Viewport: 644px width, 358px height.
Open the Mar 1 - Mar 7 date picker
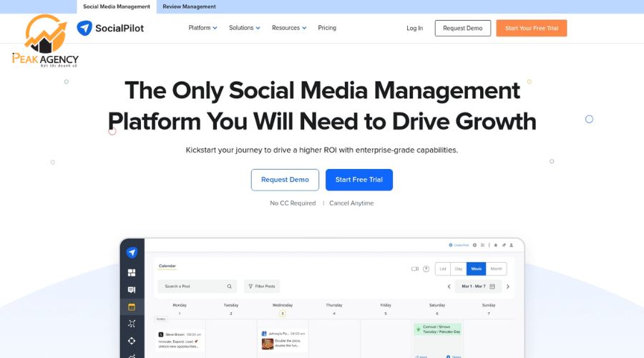point(478,286)
